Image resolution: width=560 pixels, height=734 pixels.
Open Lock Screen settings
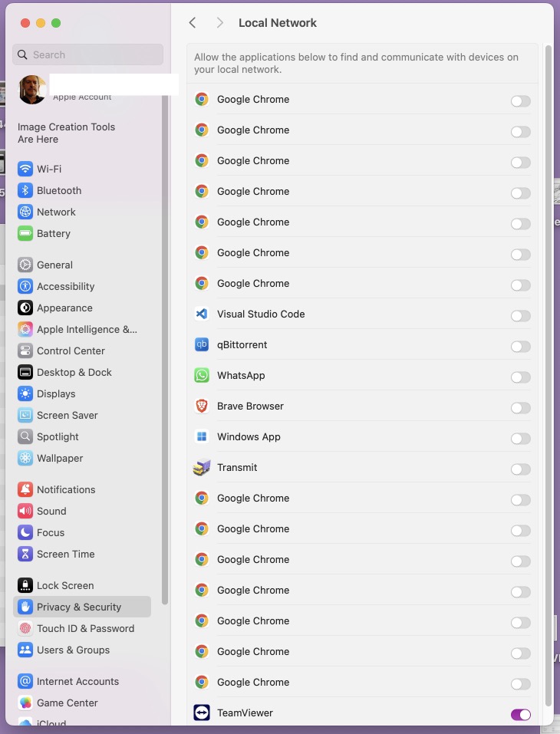pyautogui.click(x=82, y=586)
